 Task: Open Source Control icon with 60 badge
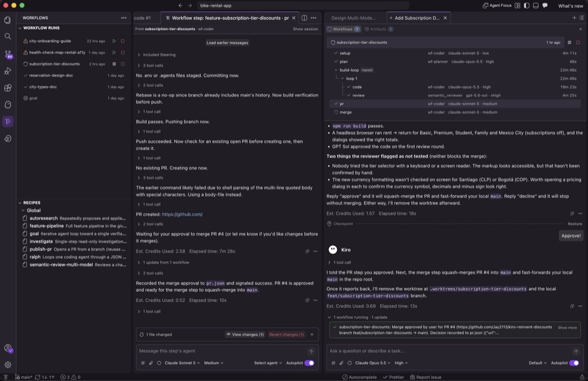click(8, 54)
